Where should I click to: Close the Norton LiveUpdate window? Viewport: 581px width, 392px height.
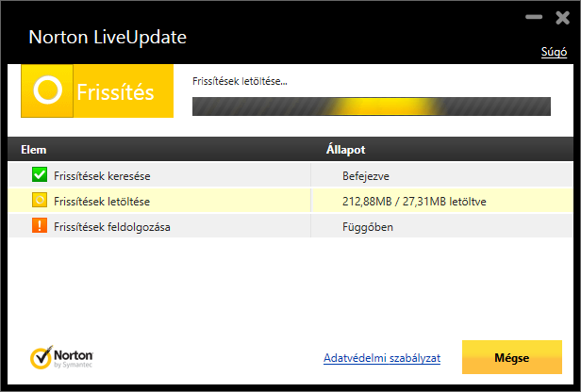tap(562, 17)
